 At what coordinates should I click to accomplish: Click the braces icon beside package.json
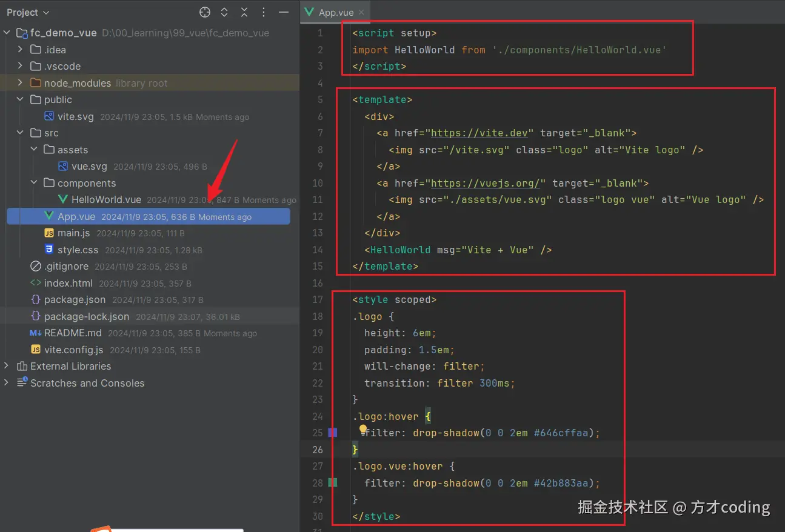tap(35, 299)
